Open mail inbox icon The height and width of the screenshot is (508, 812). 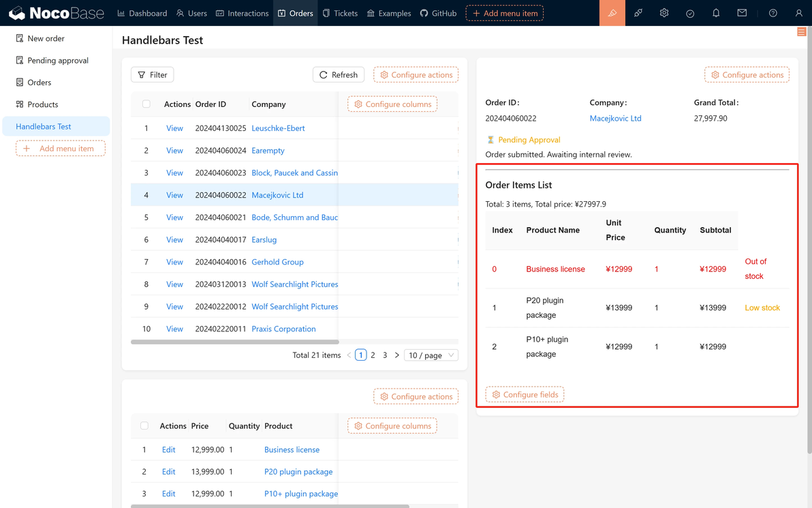[742, 13]
